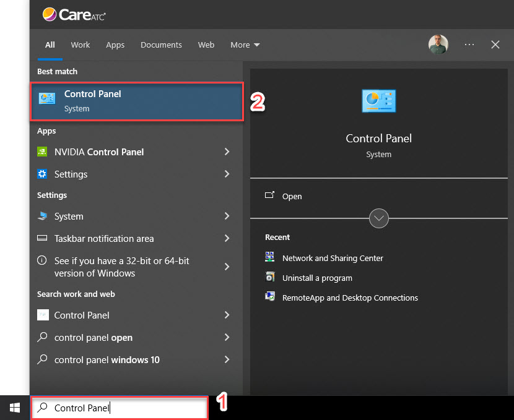Click the info icon beside 32-bit or 64-bit
This screenshot has width=514, height=420.
[42, 260]
